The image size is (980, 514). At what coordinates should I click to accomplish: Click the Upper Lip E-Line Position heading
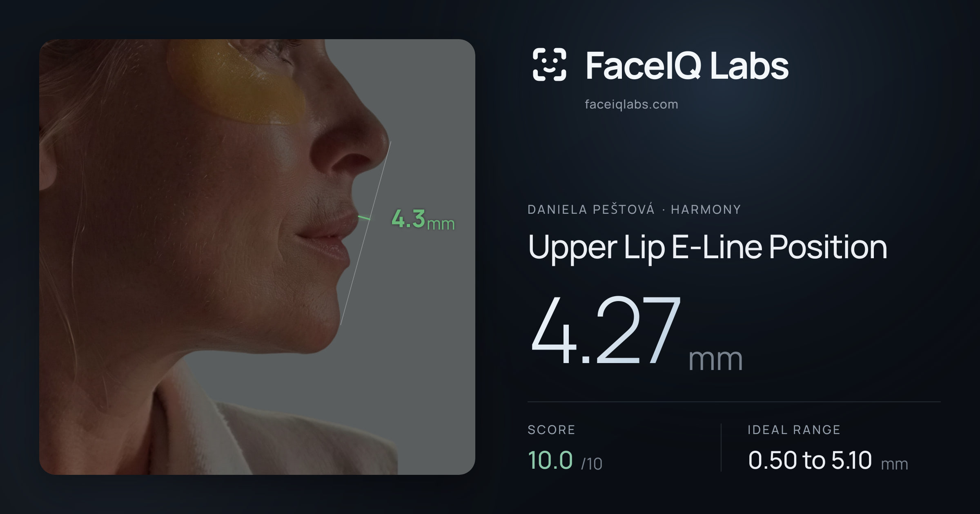[x=707, y=247]
